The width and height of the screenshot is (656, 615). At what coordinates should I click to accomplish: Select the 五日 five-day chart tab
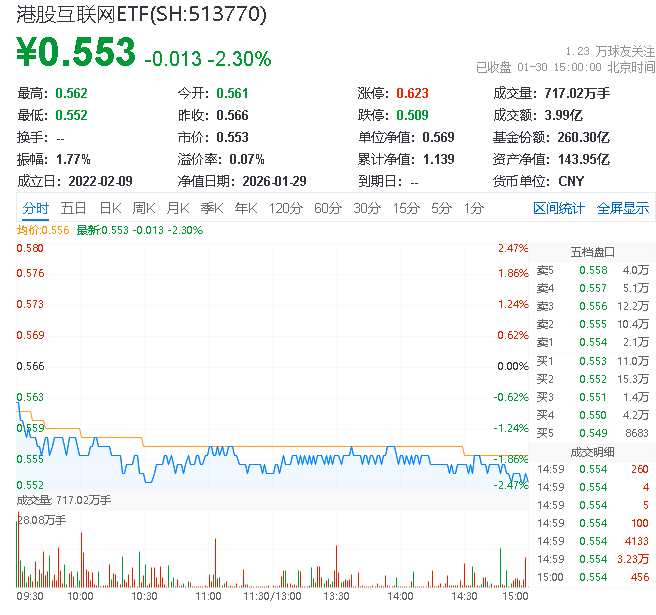(x=73, y=208)
